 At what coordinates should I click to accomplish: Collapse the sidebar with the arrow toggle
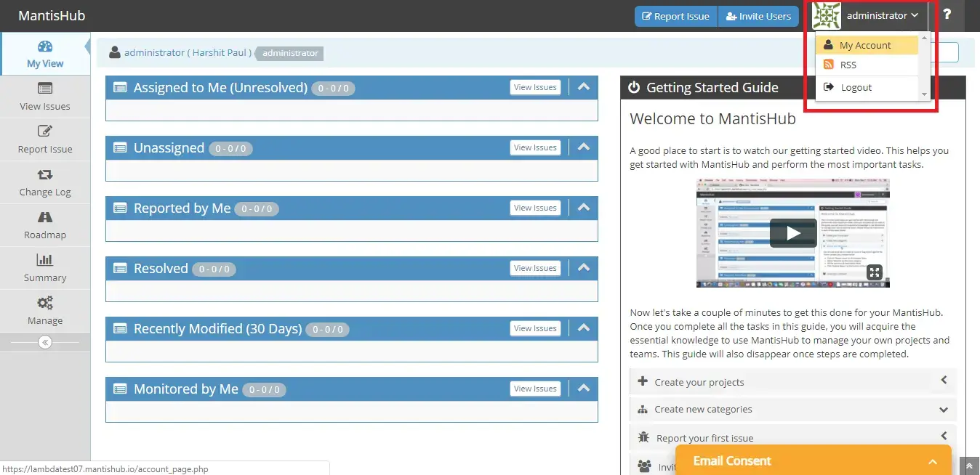tap(45, 342)
